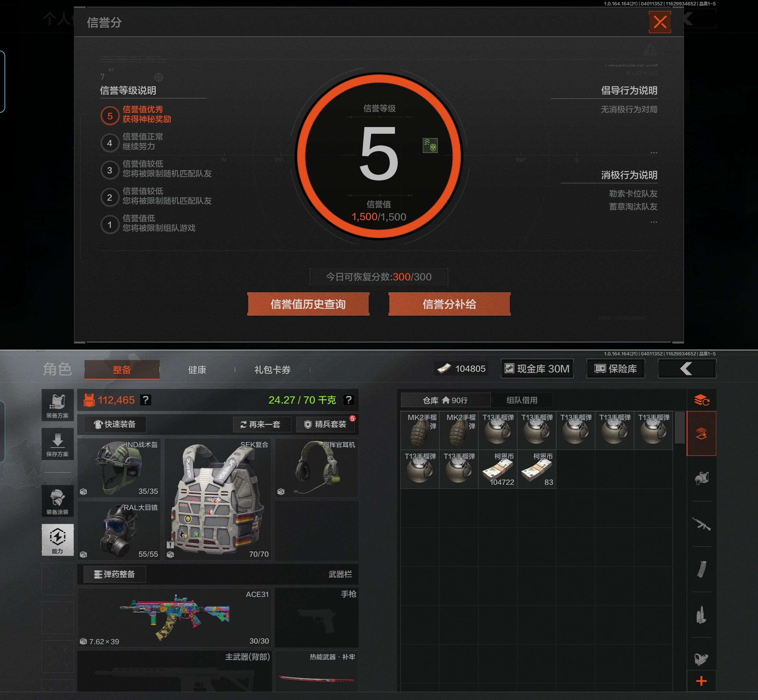Viewport: 758px width, 700px height.
Task: Click the back arrow next to 保险库
Action: (687, 368)
